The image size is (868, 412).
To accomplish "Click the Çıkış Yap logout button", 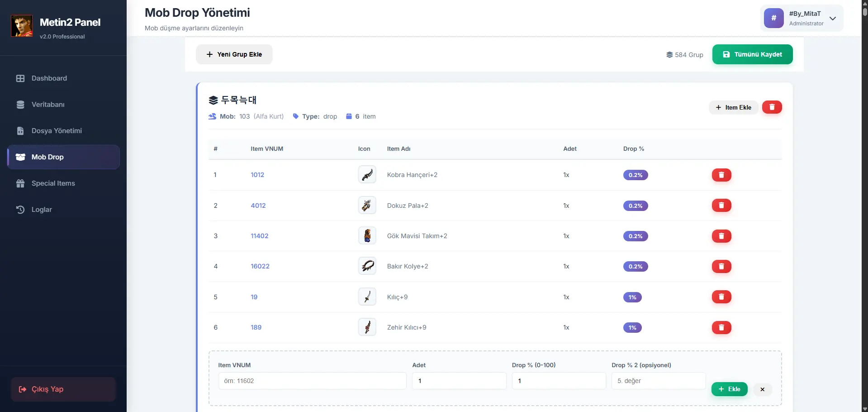I will pos(63,389).
